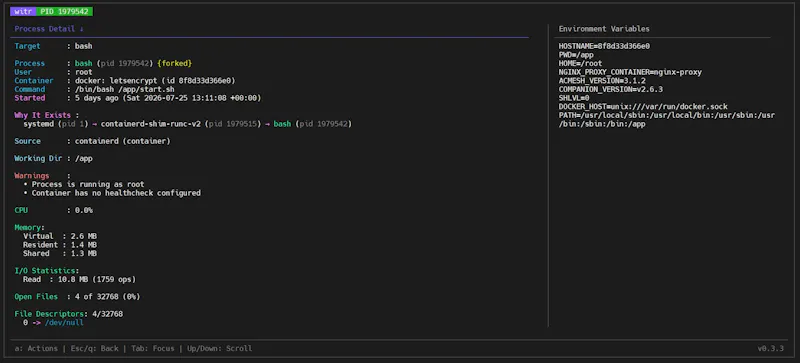The width and height of the screenshot is (800, 363).
Task: Select the Environment Variables panel title
Action: [604, 29]
